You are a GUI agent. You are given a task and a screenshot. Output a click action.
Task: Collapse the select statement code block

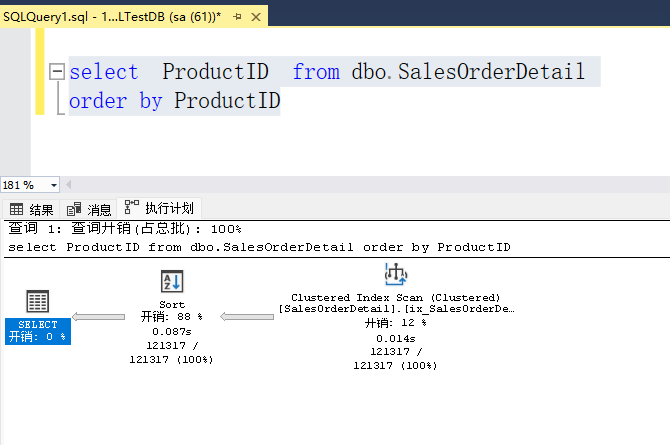(56, 73)
